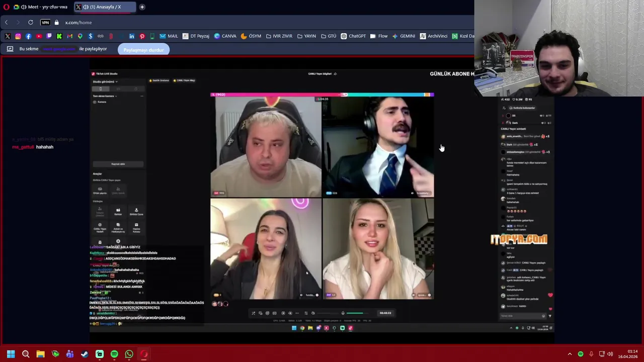Viewport: 644px width, 362px height.
Task: Expand the GTÜ bookmark folder
Action: click(328, 36)
